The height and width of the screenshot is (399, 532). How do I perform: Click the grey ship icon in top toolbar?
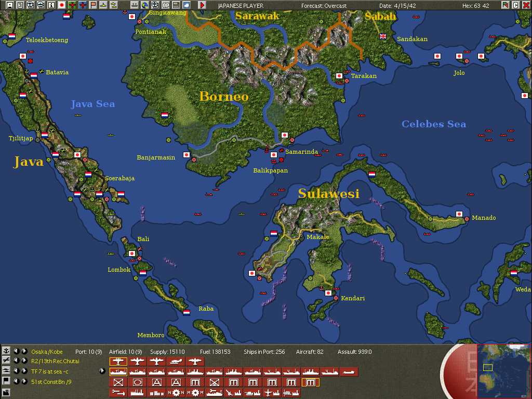(135, 5)
